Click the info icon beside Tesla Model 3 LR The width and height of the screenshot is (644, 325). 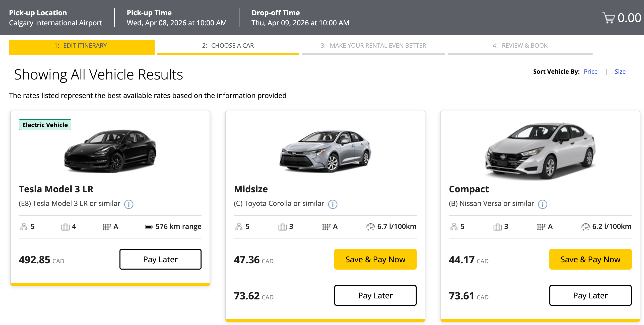pos(128,204)
